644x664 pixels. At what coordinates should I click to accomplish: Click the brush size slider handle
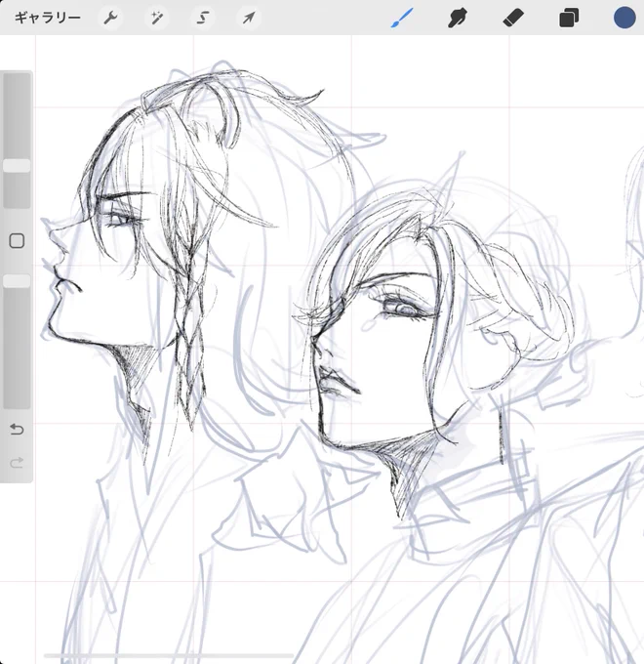(17, 166)
